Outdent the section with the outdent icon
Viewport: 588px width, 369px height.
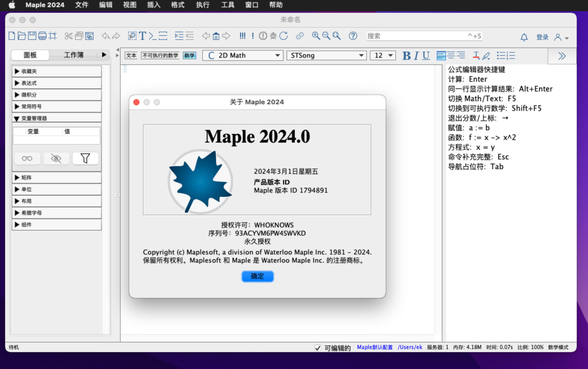(x=190, y=36)
